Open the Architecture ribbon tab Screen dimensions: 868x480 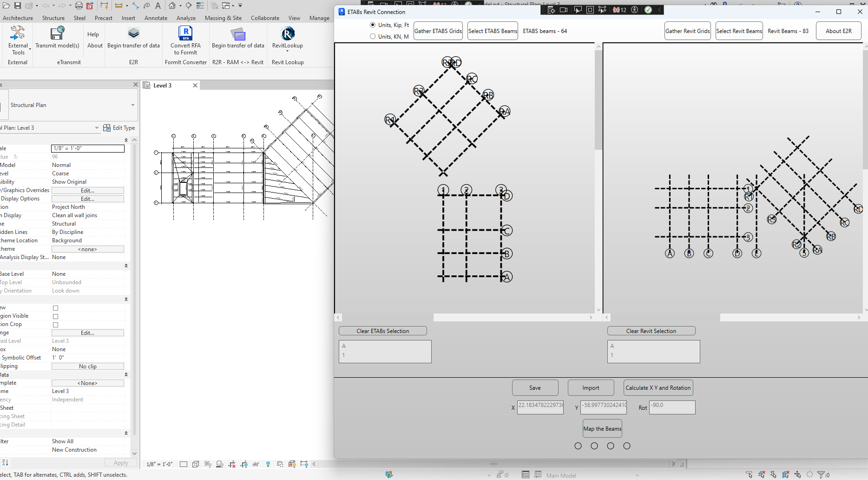(18, 18)
